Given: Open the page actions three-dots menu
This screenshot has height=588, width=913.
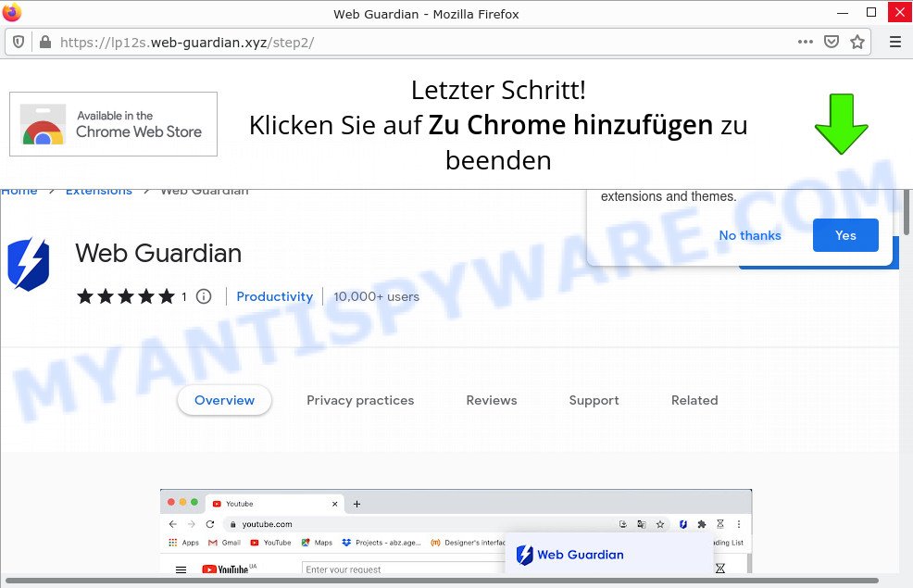Looking at the screenshot, I should click(x=806, y=42).
